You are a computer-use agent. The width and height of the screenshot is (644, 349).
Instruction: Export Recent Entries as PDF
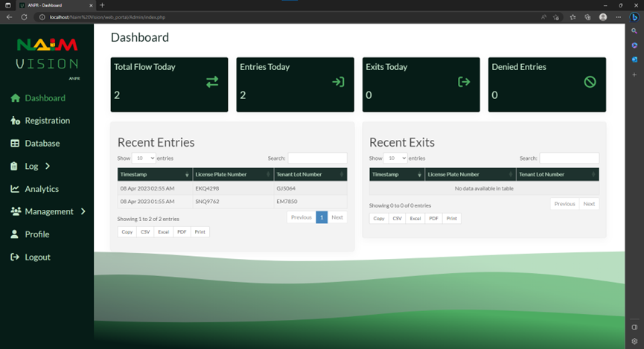pyautogui.click(x=182, y=232)
